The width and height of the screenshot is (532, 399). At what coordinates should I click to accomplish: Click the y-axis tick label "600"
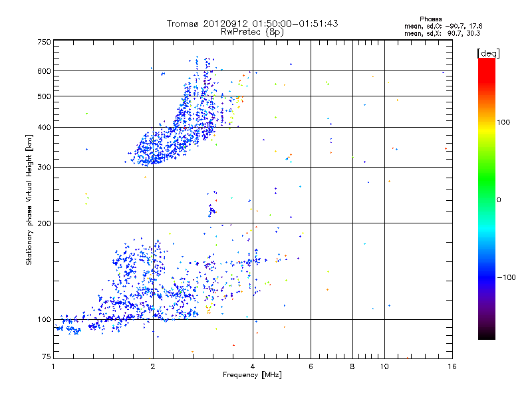point(44,71)
